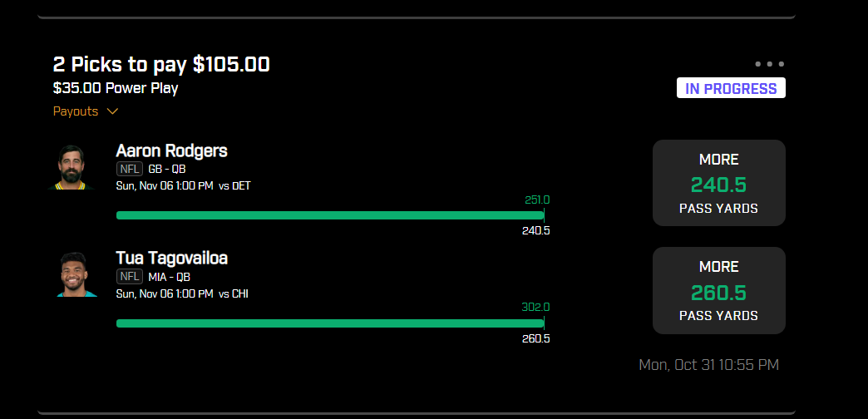Click NFL badge under Aaron Rodgers

(x=130, y=170)
